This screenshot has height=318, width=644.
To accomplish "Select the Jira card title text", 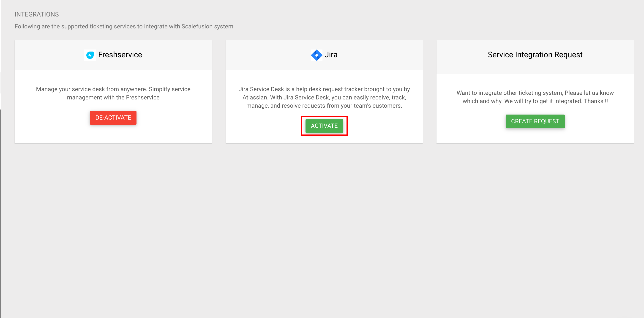I will 331,55.
